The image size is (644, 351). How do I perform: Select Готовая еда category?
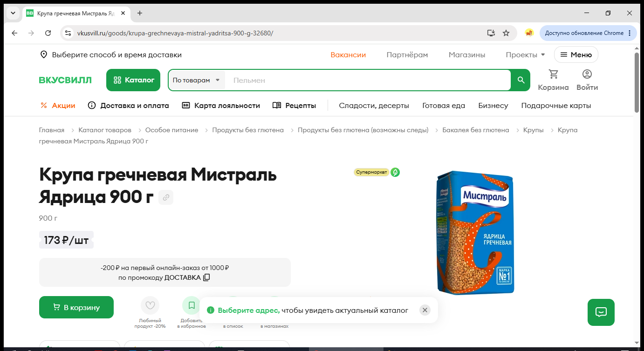[x=444, y=105]
